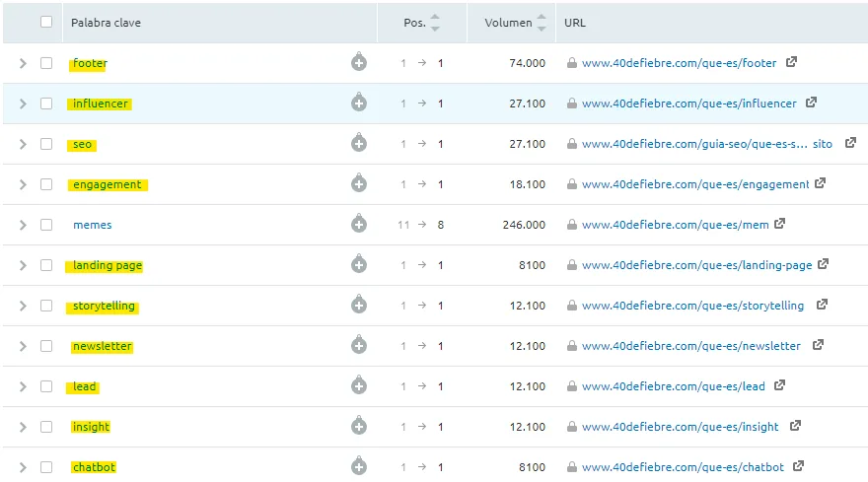Click the plus icon in the footer row
Image resolution: width=868 pixels, height=482 pixels.
(x=359, y=63)
